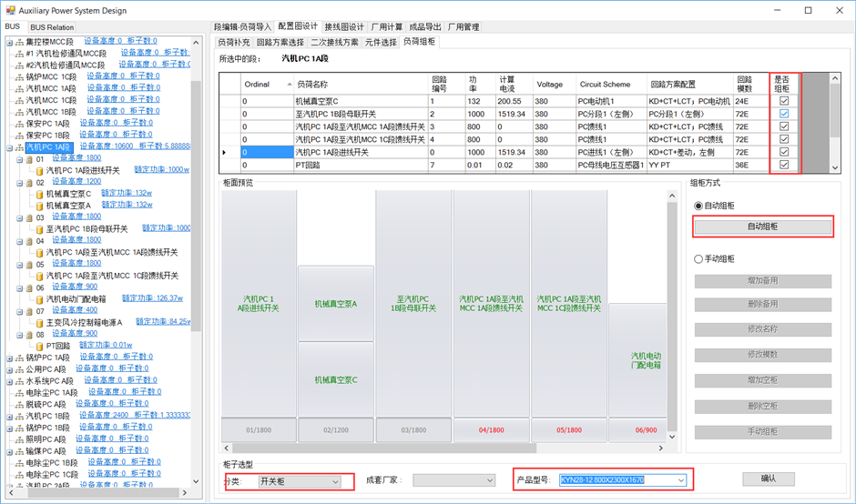Click the 修改模数 button

coord(762,355)
